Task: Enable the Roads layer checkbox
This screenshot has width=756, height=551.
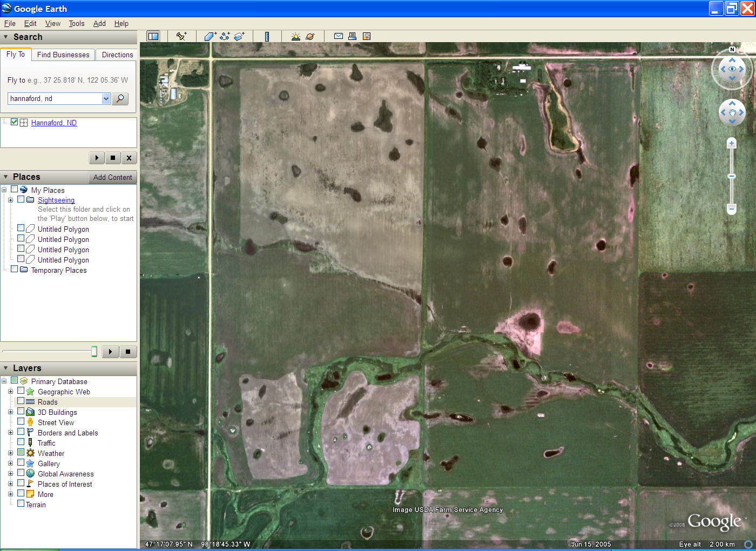Action: 21,401
